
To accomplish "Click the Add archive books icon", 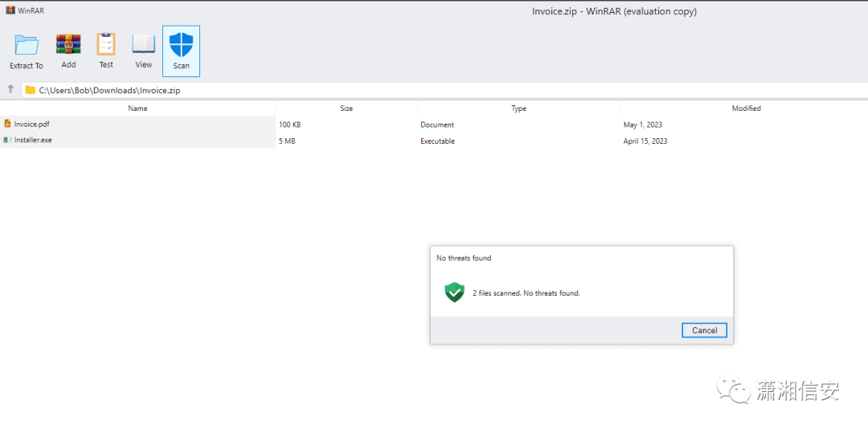I will pyautogui.click(x=68, y=43).
